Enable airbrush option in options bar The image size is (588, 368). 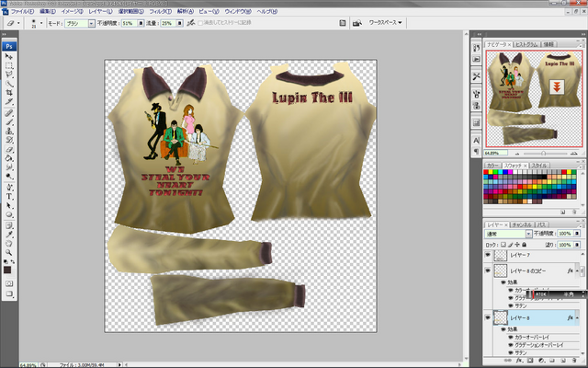[x=191, y=23]
